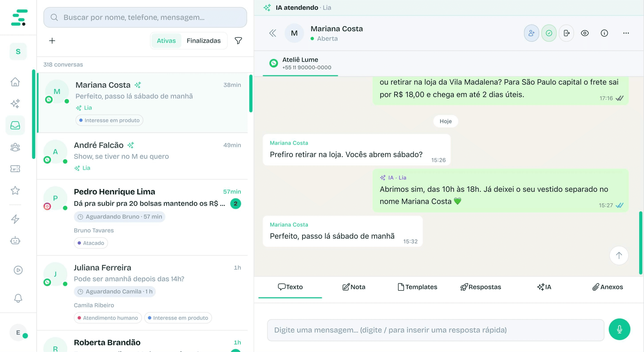Open Pedro Henrique Lima conversation
Viewport: 644px width, 352px height.
(x=142, y=217)
